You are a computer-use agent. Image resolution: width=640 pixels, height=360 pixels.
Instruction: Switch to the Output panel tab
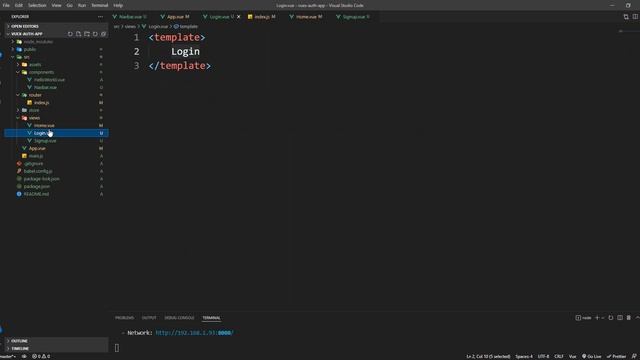pos(149,318)
